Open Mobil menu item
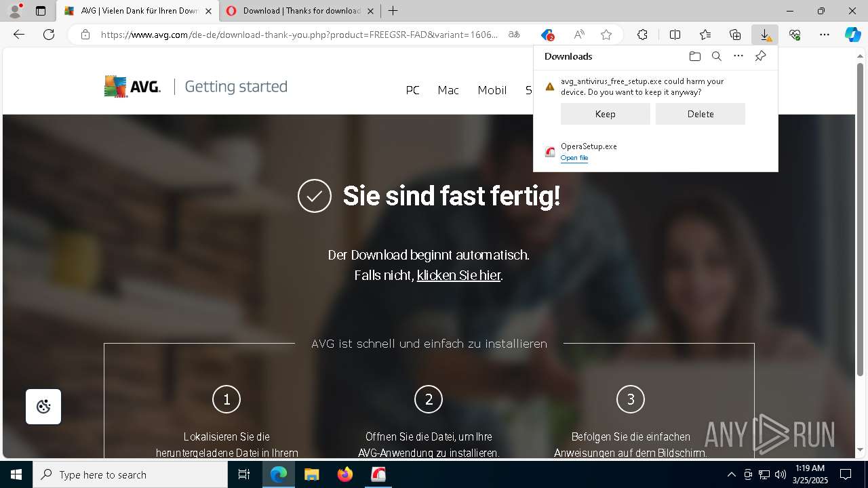 (x=492, y=90)
